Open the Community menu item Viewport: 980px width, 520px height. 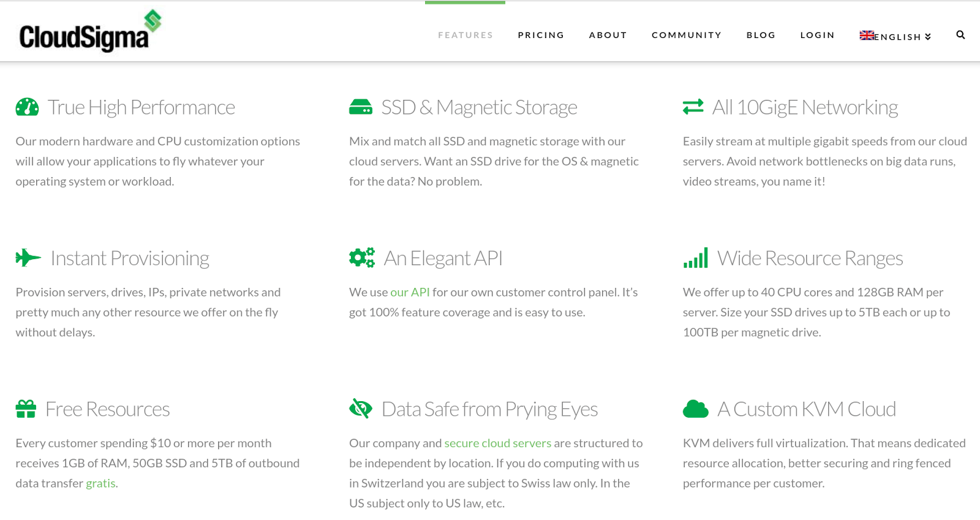pos(687,35)
